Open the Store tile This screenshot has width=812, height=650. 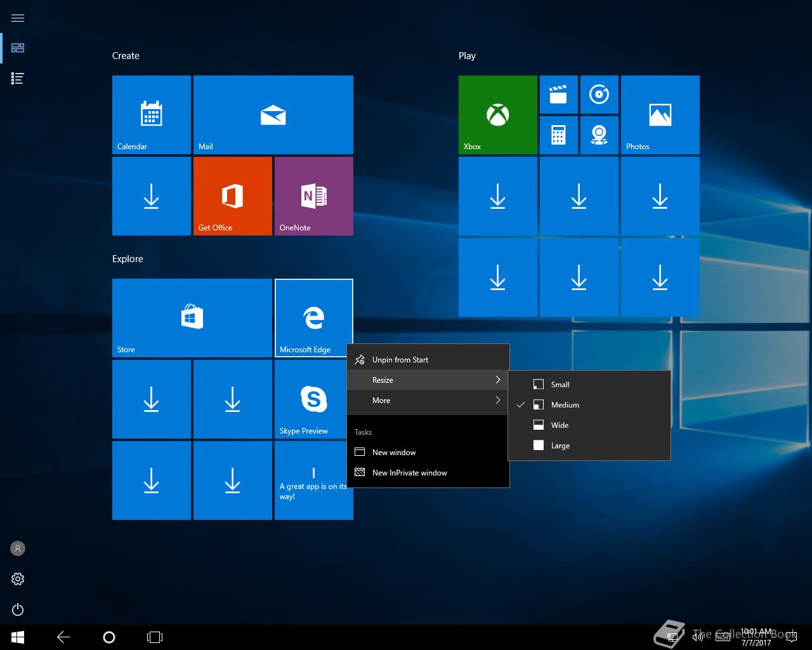[192, 318]
